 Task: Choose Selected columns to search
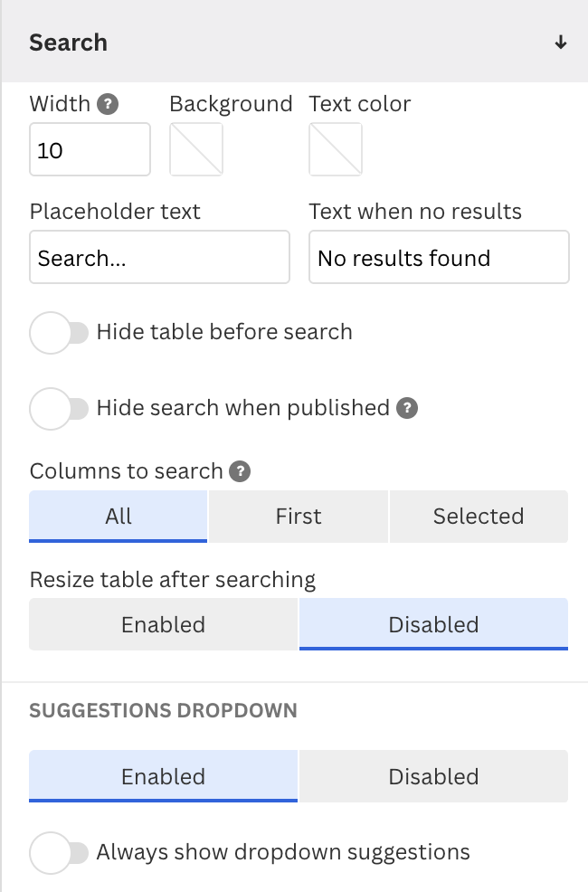pyautogui.click(x=479, y=517)
